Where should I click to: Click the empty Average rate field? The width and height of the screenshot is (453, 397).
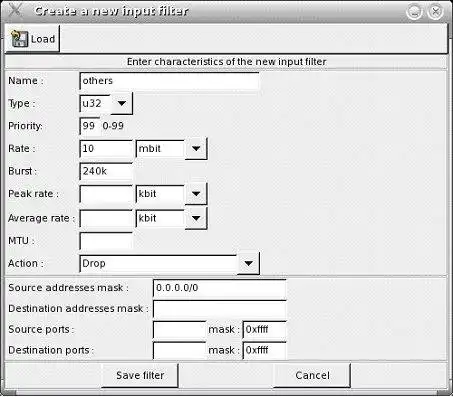coord(106,218)
